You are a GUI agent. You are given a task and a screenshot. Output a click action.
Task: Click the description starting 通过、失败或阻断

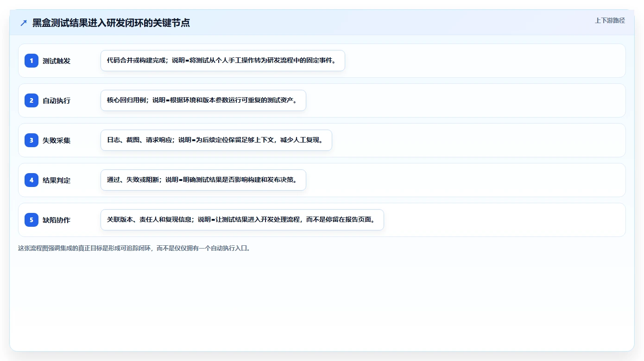(203, 180)
